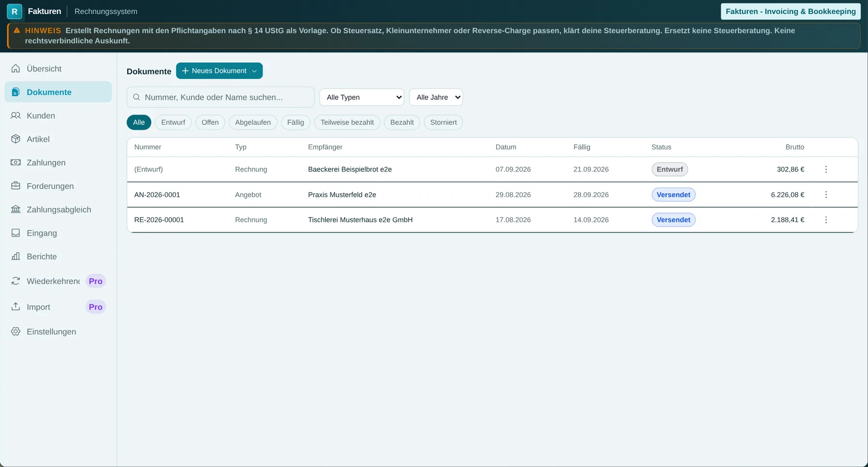Open the Kunden section
Viewport: 868px width, 467px height.
(x=58, y=116)
